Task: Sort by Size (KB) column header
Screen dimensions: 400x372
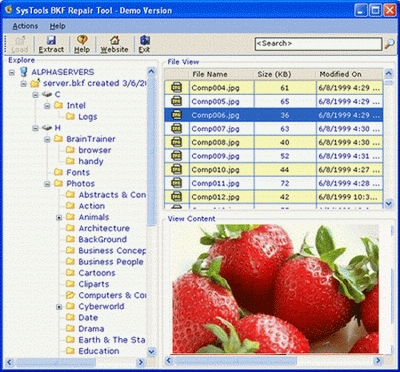Action: point(285,74)
